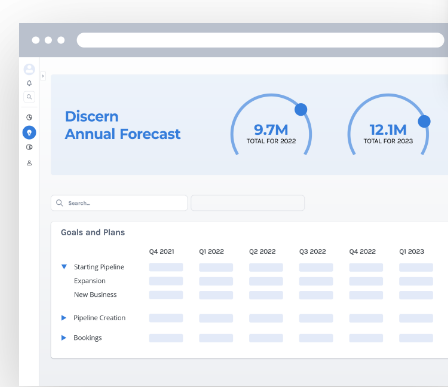The image size is (448, 387).
Task: Open the reports icon below the lightbulb
Action: (29, 147)
